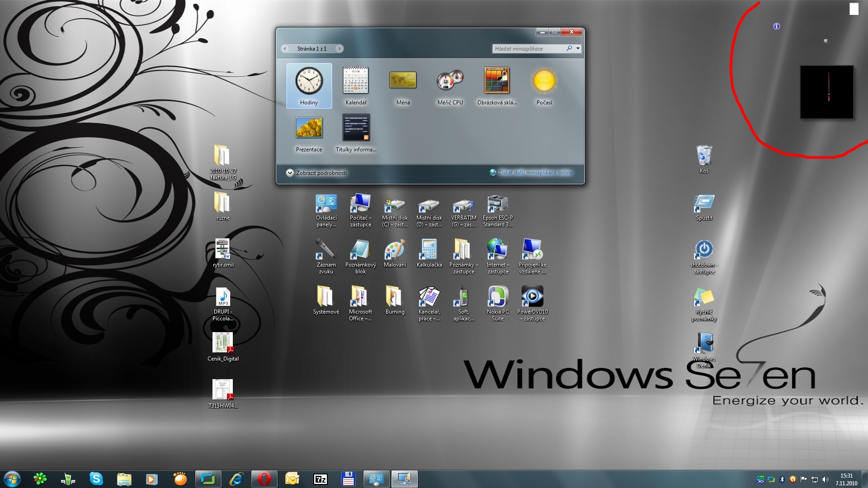This screenshot has height=488, width=868.
Task: Click the Opera icon in taskbar
Action: coord(264,479)
